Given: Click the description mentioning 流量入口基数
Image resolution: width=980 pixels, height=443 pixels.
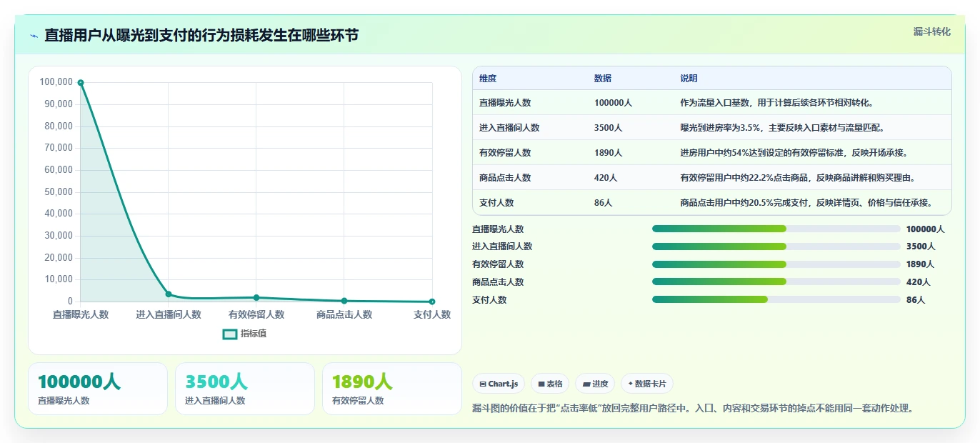Looking at the screenshot, I should [x=776, y=103].
